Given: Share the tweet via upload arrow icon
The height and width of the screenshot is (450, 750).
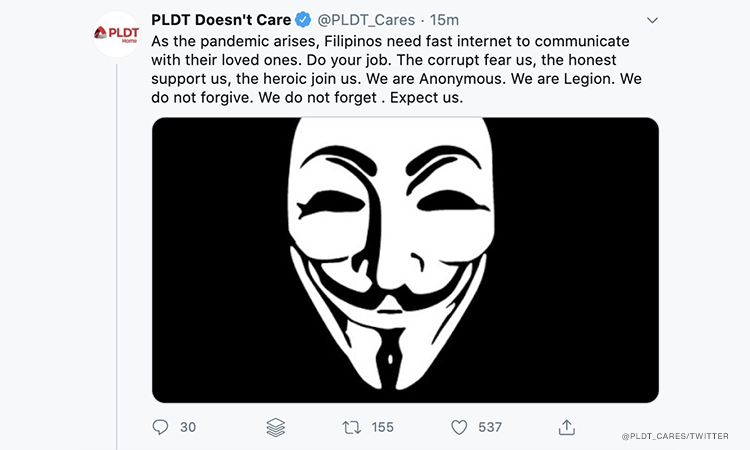Looking at the screenshot, I should 567,427.
